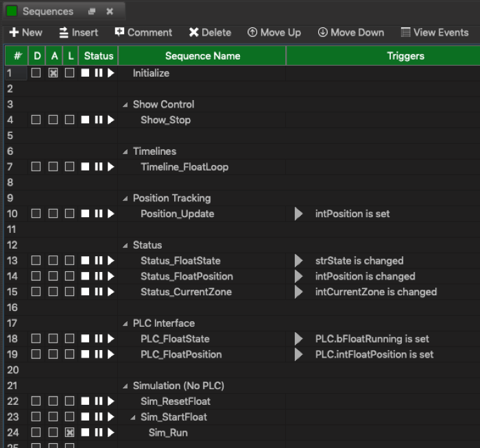Stop the Initialize sequence

tap(85, 73)
